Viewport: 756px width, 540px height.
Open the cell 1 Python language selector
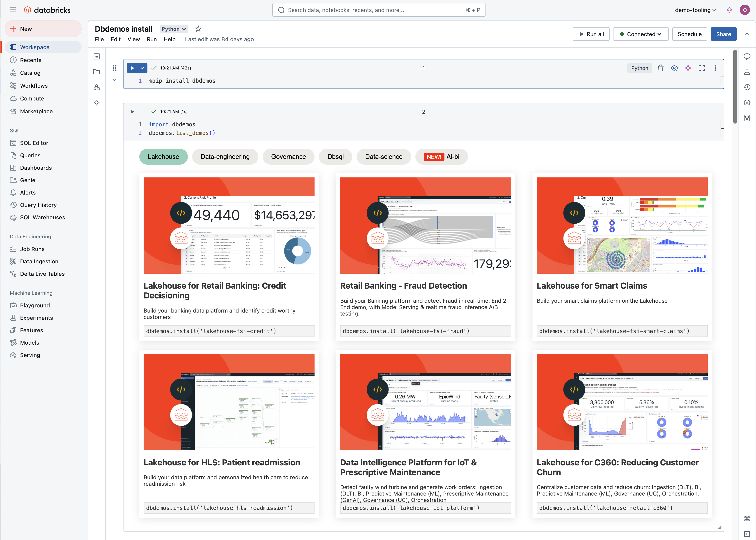[x=639, y=68]
